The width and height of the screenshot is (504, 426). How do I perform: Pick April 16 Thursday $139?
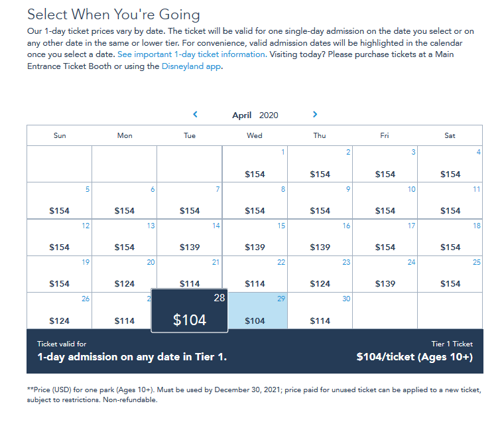[x=320, y=238]
